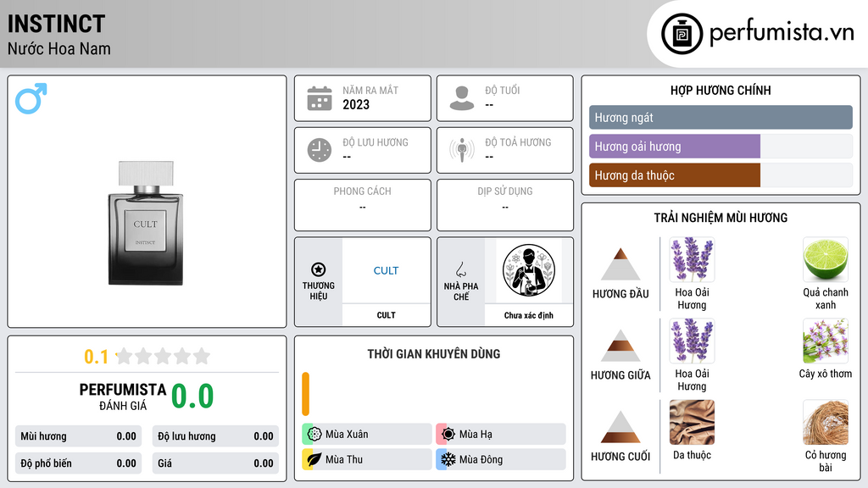
Task: Click the Độ phổ biến 0.00 score row
Action: (x=78, y=463)
